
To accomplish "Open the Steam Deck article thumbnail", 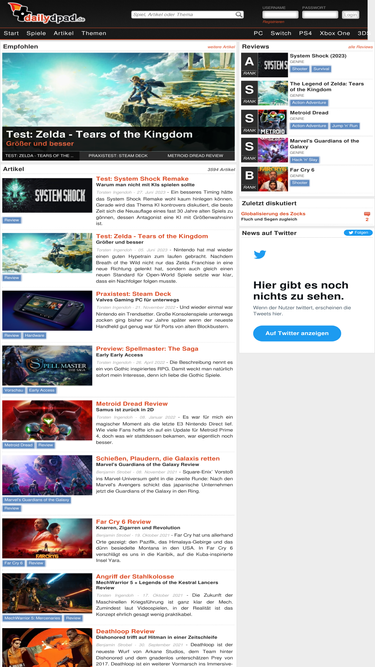I will (47, 311).
